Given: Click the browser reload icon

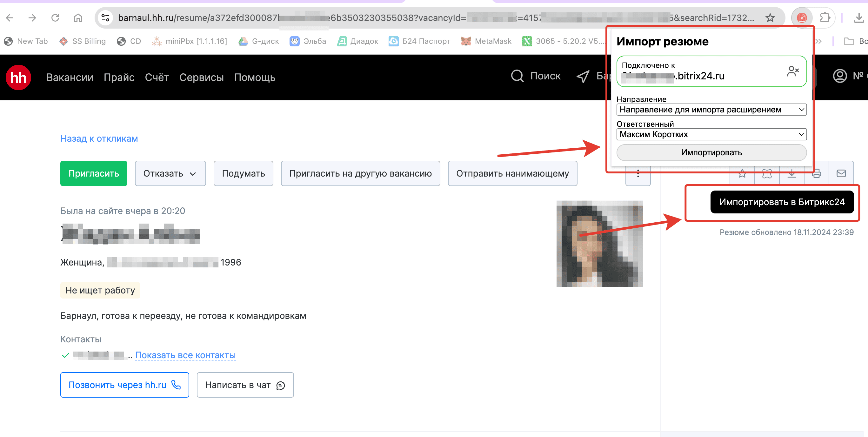Looking at the screenshot, I should [55, 17].
